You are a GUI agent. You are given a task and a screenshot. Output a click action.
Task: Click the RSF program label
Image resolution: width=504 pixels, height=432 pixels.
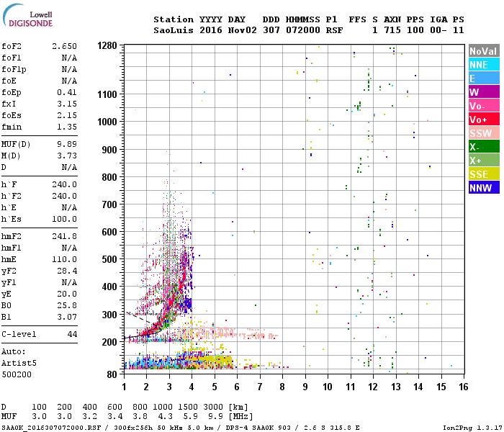pyautogui.click(x=334, y=30)
